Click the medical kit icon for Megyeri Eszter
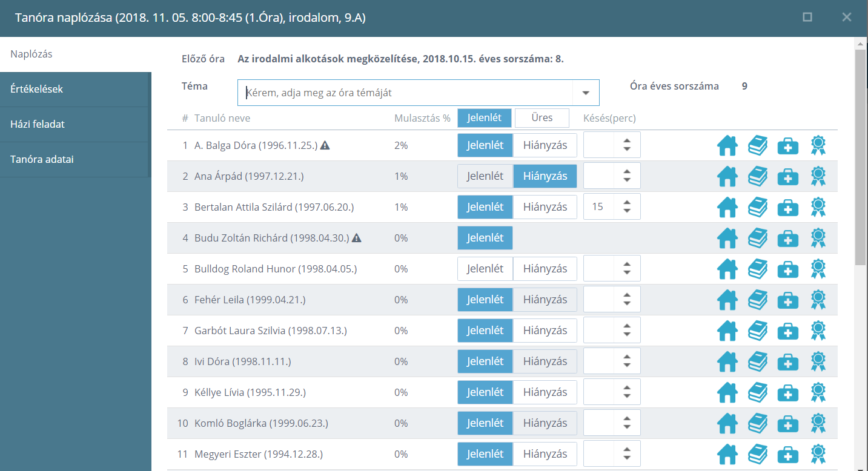The width and height of the screenshot is (868, 471). point(788,454)
